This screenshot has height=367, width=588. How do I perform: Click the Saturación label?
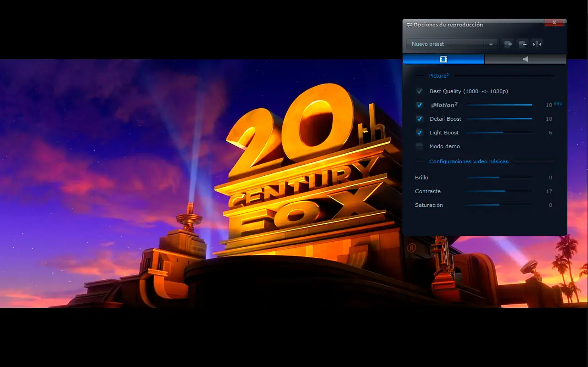coord(429,205)
